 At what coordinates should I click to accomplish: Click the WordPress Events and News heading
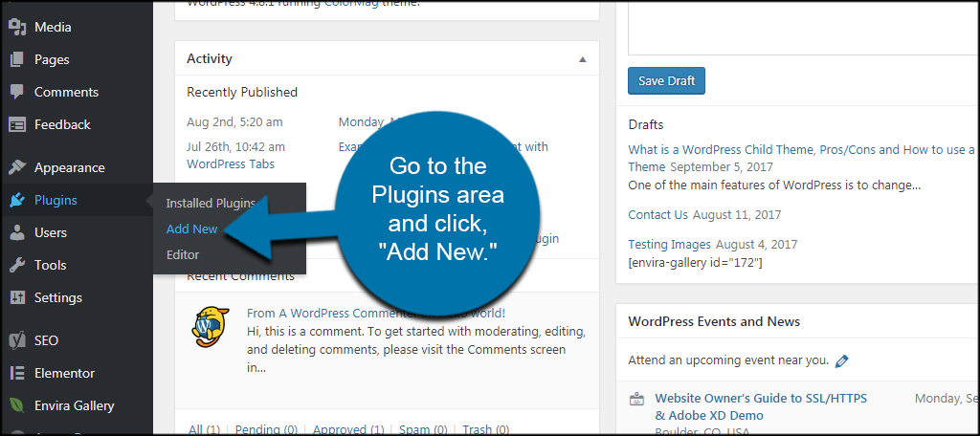click(x=714, y=322)
